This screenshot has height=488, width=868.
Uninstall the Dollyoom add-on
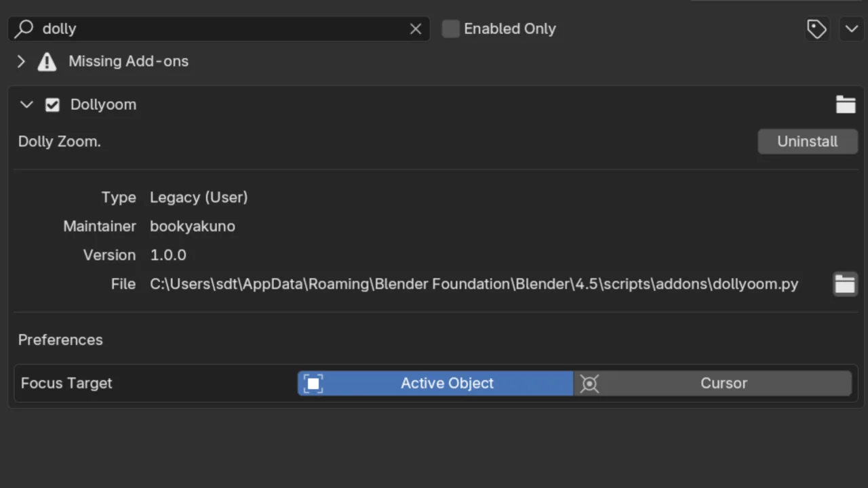[807, 142]
